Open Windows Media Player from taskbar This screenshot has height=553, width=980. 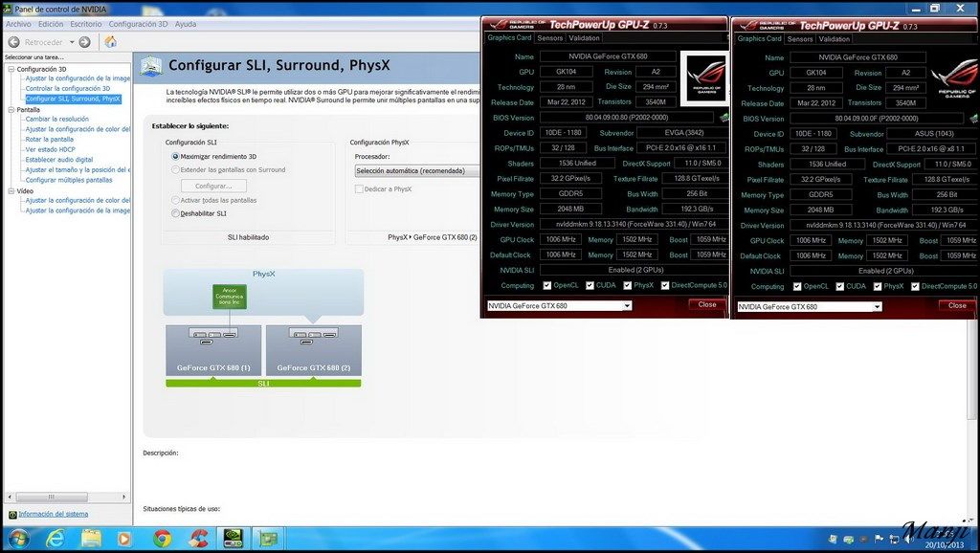(x=125, y=539)
